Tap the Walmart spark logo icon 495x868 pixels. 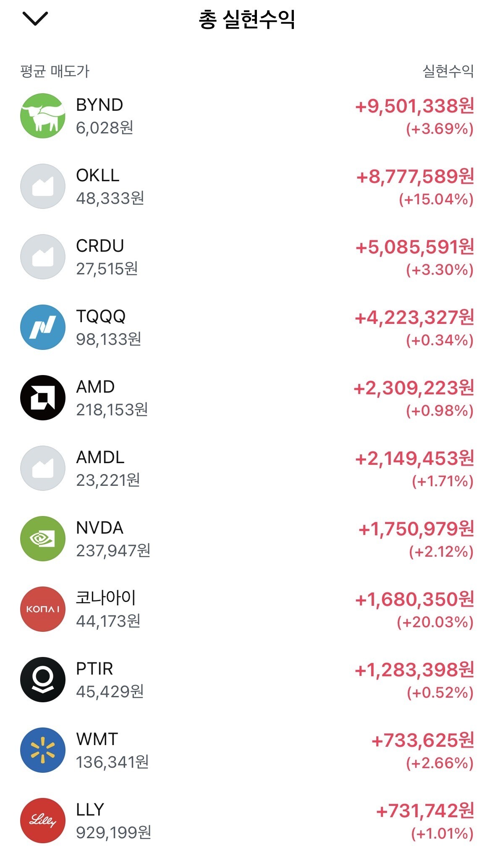click(43, 750)
